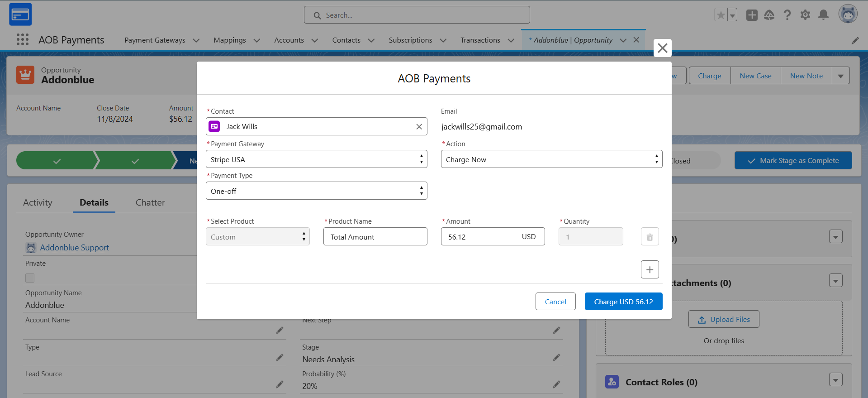This screenshot has height=398, width=868.
Task: Add another product line with plus button
Action: [650, 269]
